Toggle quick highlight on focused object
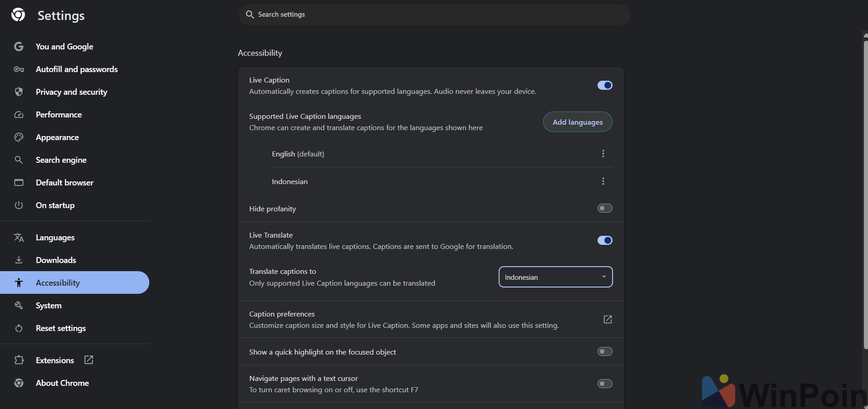868x409 pixels. (605, 351)
